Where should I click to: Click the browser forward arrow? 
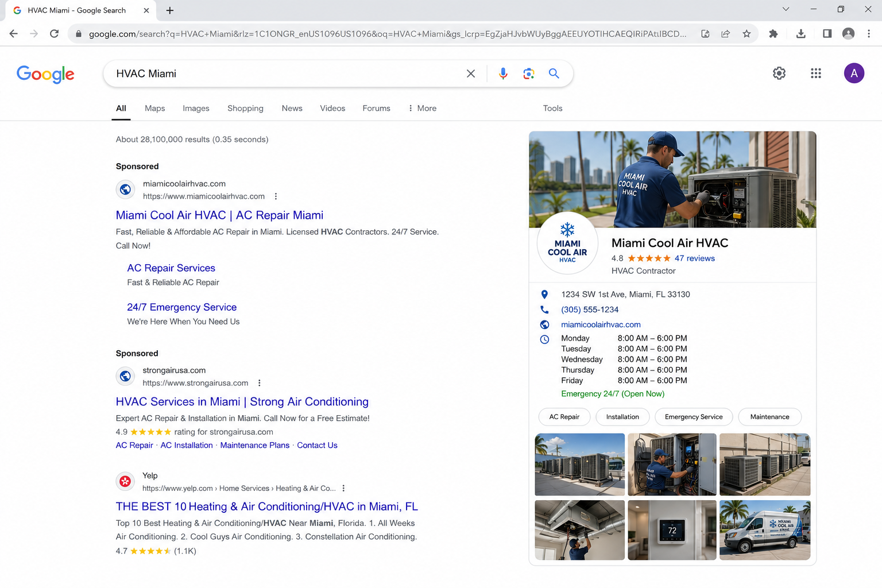pos(34,34)
